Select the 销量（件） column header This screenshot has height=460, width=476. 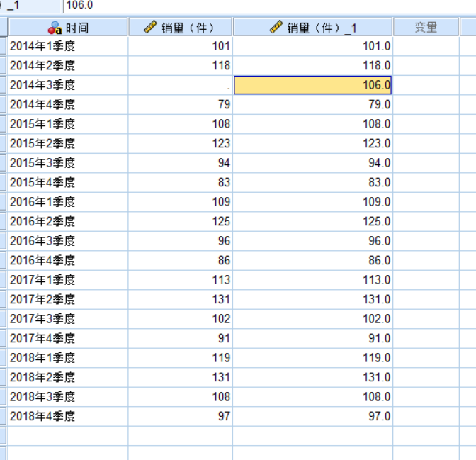tap(181, 28)
